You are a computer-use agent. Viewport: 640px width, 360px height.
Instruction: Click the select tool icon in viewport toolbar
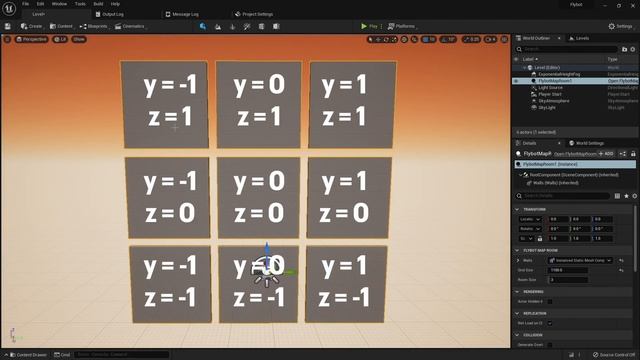pyautogui.click(x=371, y=40)
